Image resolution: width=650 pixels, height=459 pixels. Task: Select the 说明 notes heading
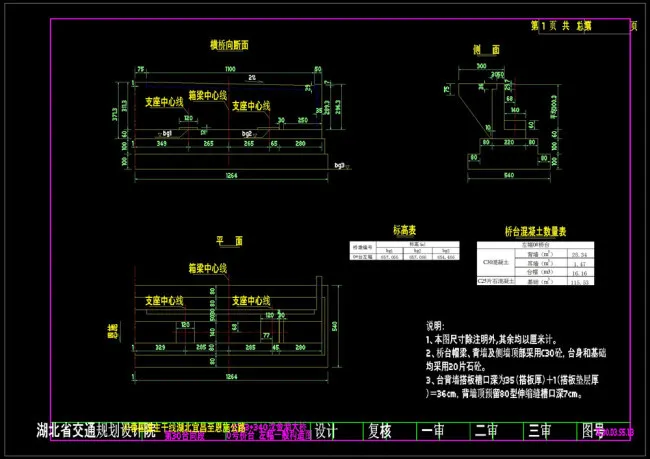[436, 326]
